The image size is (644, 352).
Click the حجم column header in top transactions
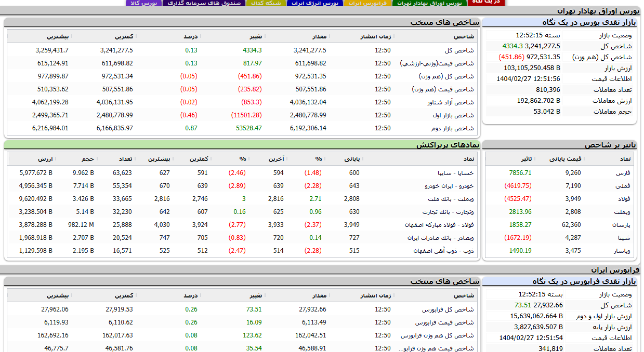88,159
